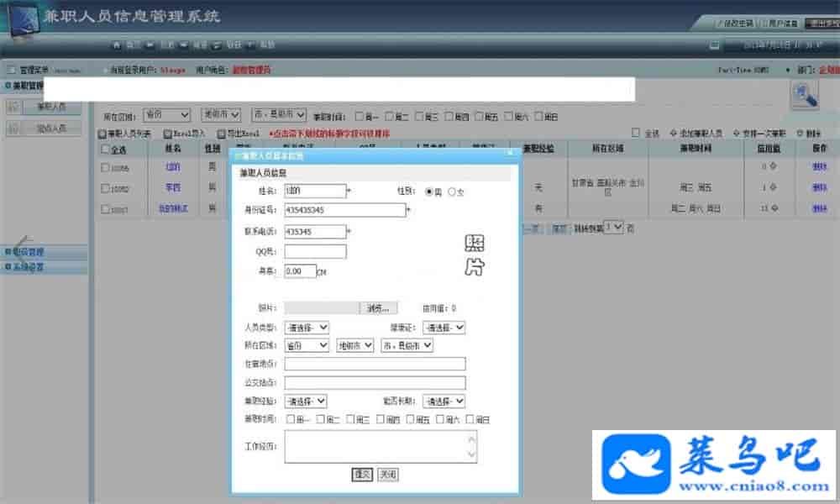The width and height of the screenshot is (840, 504).
Task: Expand the 兼职经验 dropdown in the dialog
Action: click(x=305, y=402)
